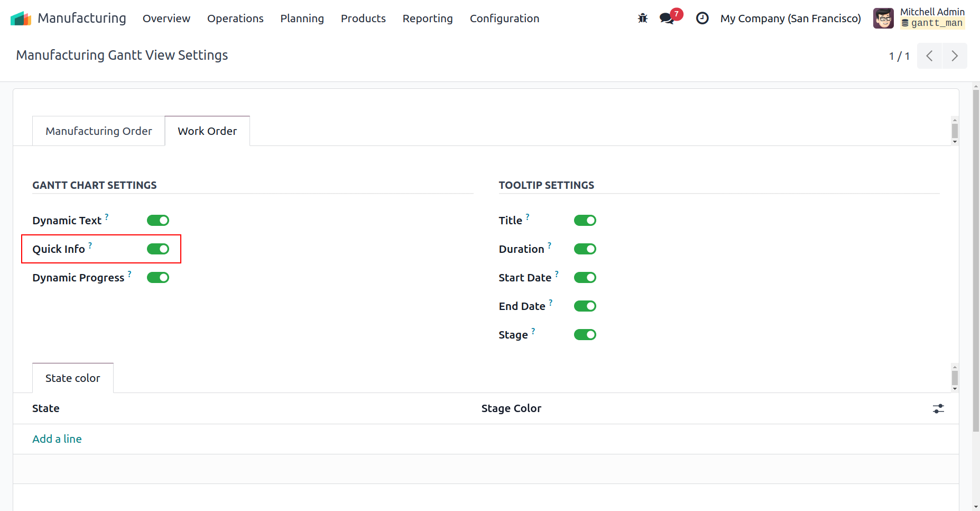
Task: Switch to the Manufacturing Order tab
Action: [99, 131]
